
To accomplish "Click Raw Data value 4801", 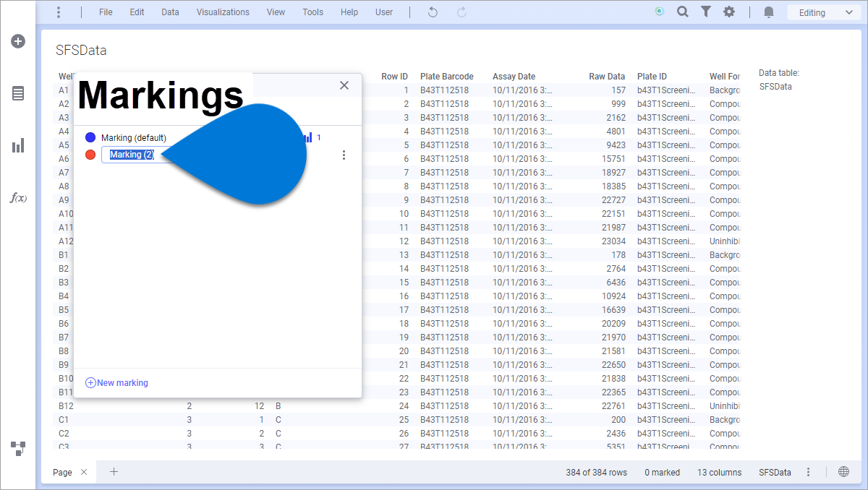I will click(x=616, y=132).
